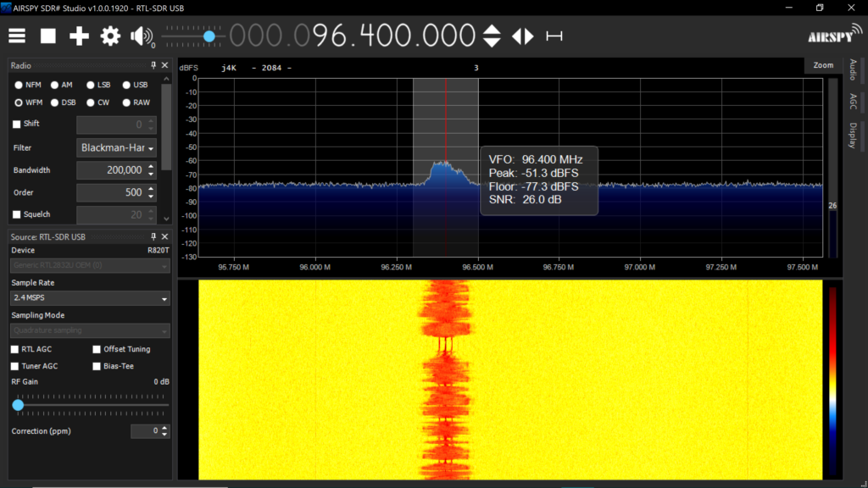Adjust the volume slider handle
The image size is (868, 488).
pyautogui.click(x=209, y=36)
